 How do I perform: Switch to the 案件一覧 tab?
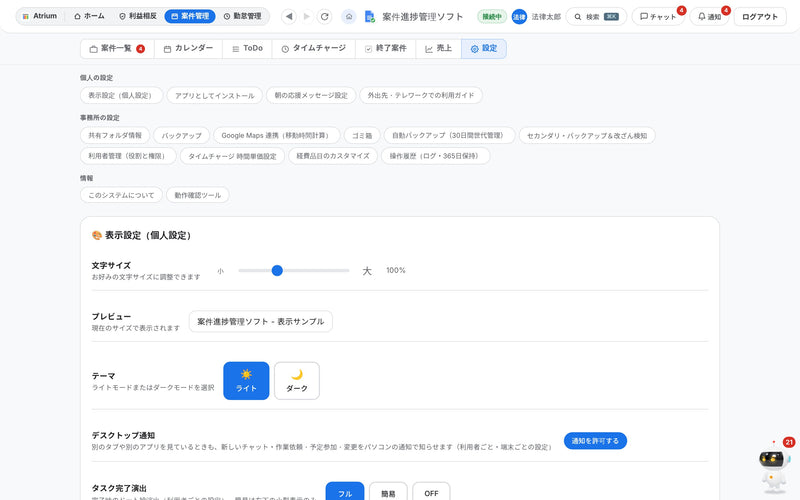coord(117,48)
